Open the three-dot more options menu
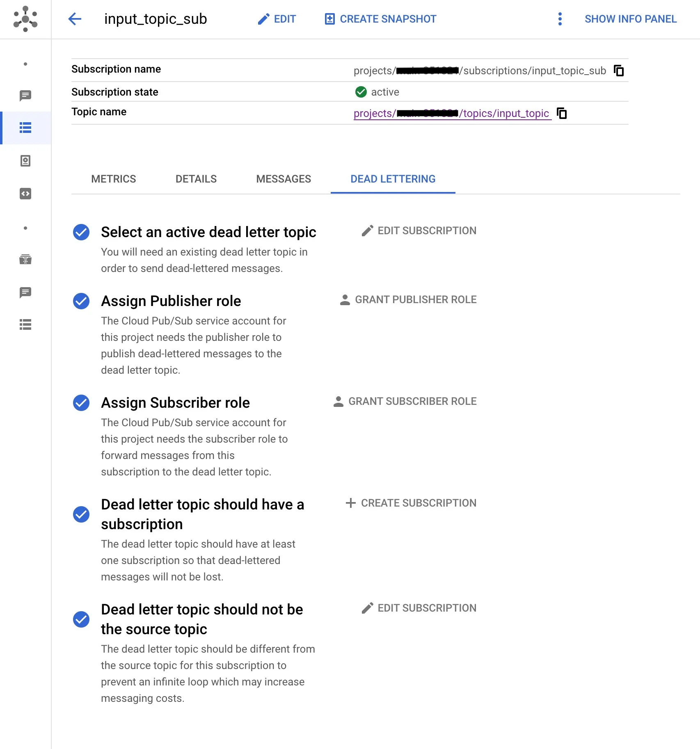Image resolution: width=700 pixels, height=749 pixels. point(560,19)
